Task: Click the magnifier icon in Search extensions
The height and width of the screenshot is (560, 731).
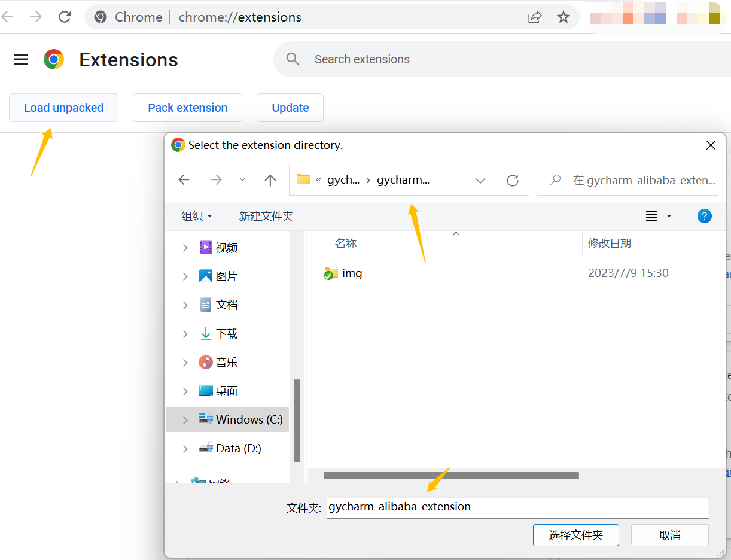Action: [x=293, y=59]
